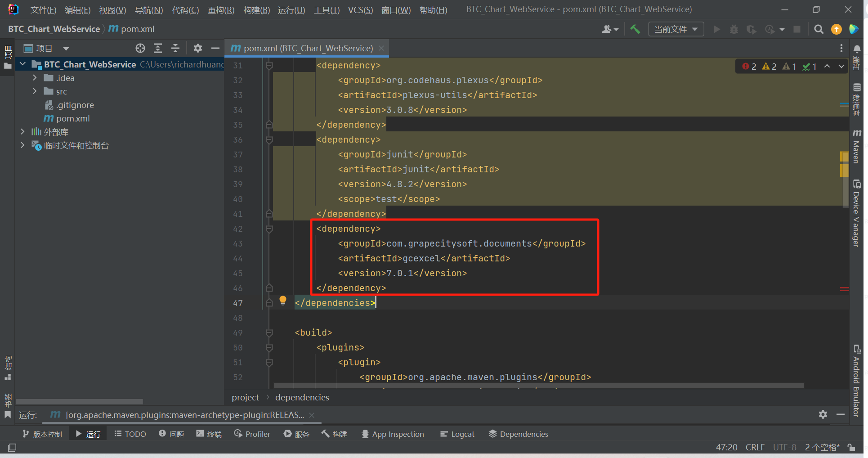Open Search Everywhere magnifier icon
The width and height of the screenshot is (868, 458).
coord(819,29)
